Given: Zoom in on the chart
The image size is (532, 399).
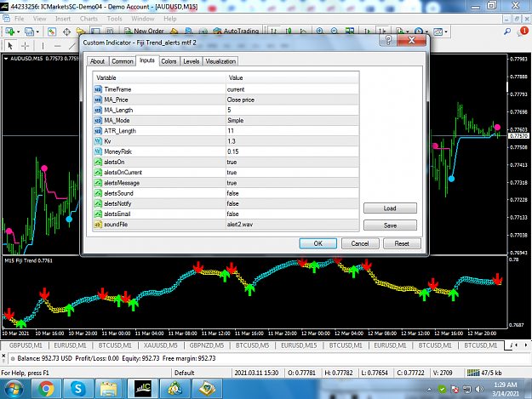Looking at the screenshot, I should pyautogui.click(x=319, y=31).
